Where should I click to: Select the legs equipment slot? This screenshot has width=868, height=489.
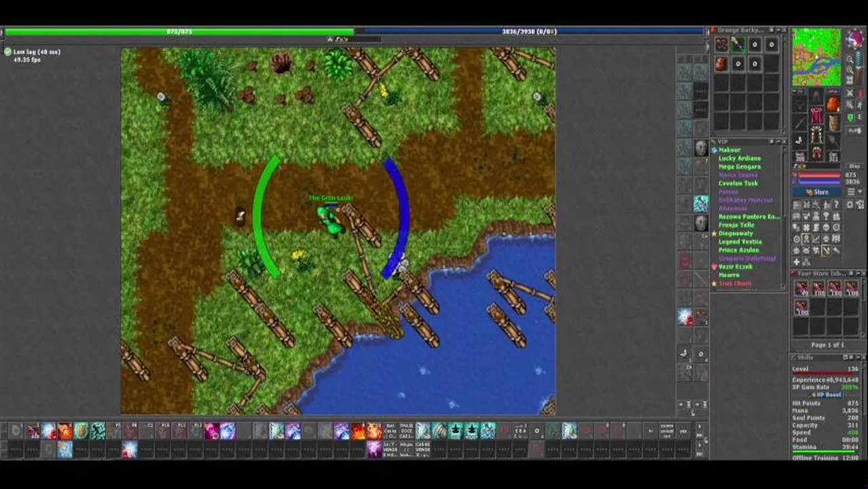[816, 135]
